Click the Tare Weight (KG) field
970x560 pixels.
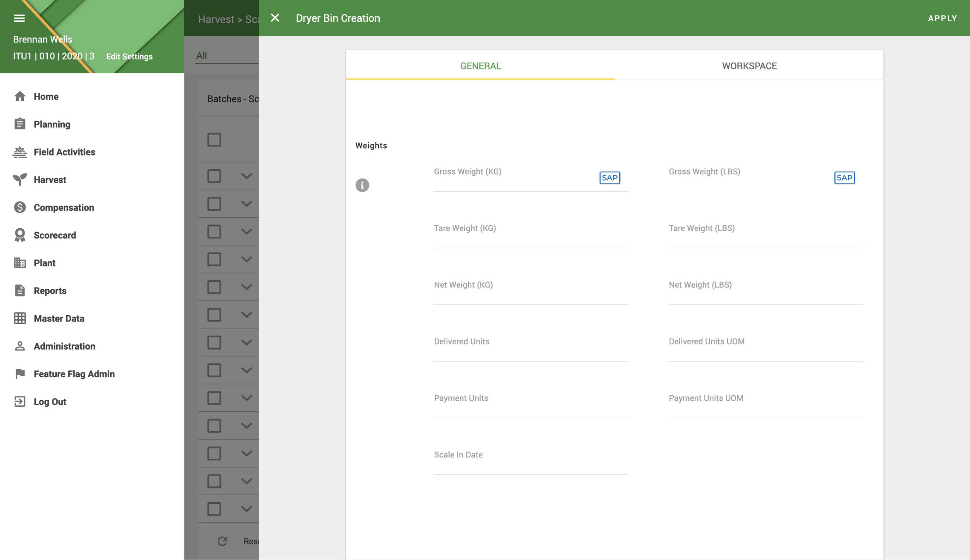coord(530,237)
